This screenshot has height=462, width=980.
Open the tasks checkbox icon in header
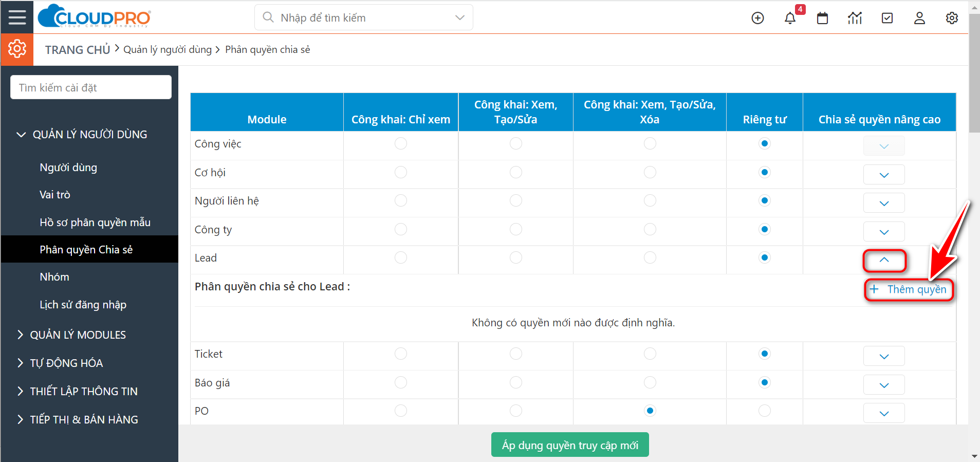coord(887,18)
